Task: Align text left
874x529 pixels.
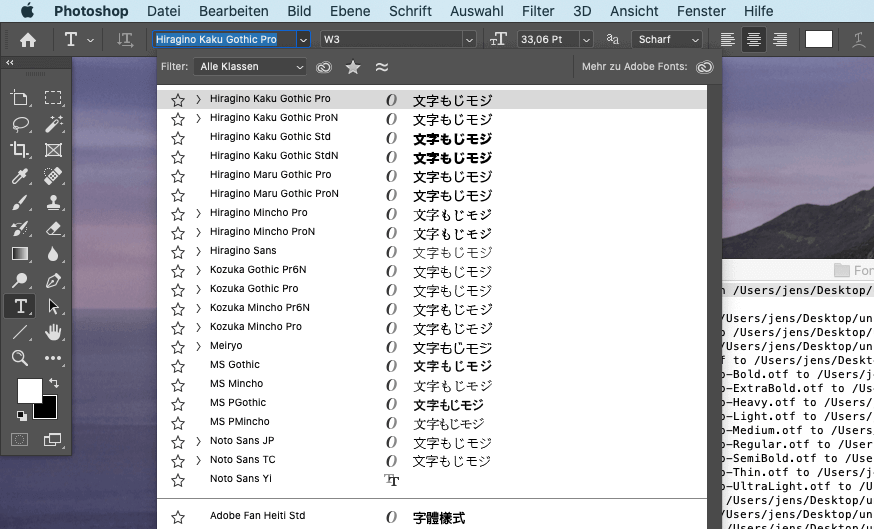Action: point(727,40)
